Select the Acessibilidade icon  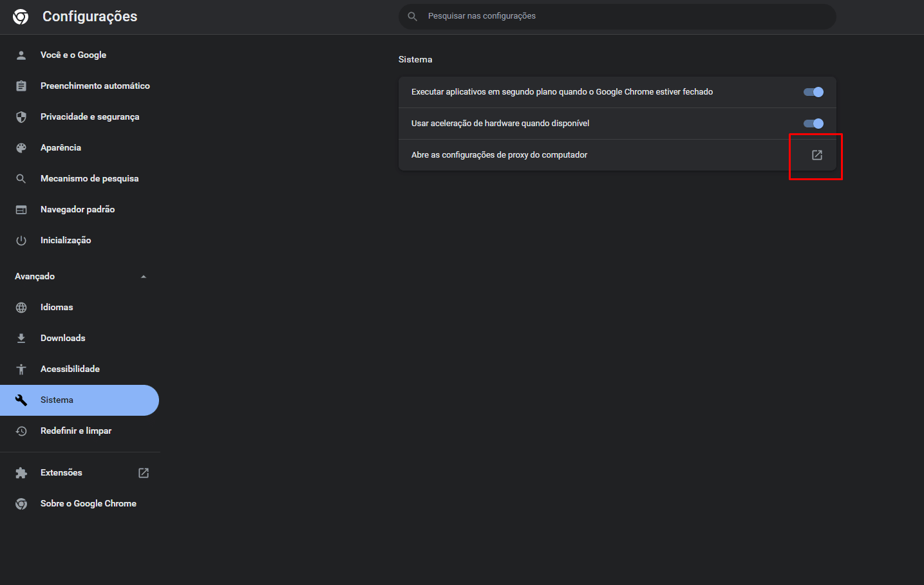(21, 369)
